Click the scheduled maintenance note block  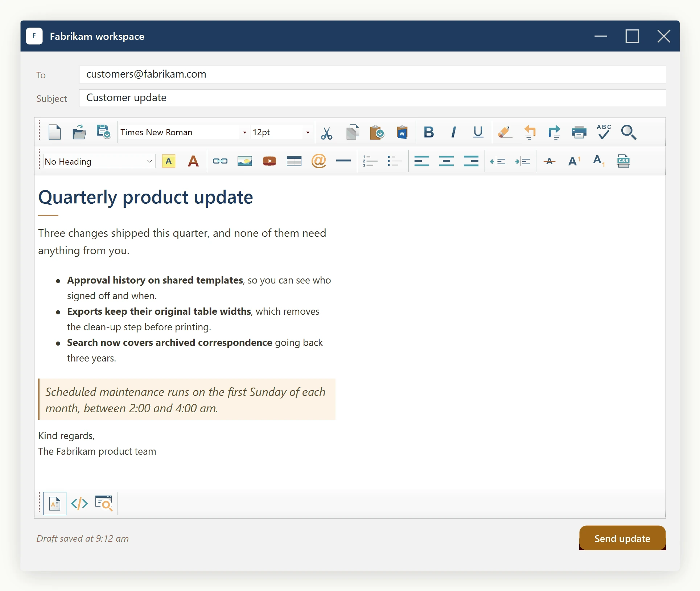tap(187, 400)
